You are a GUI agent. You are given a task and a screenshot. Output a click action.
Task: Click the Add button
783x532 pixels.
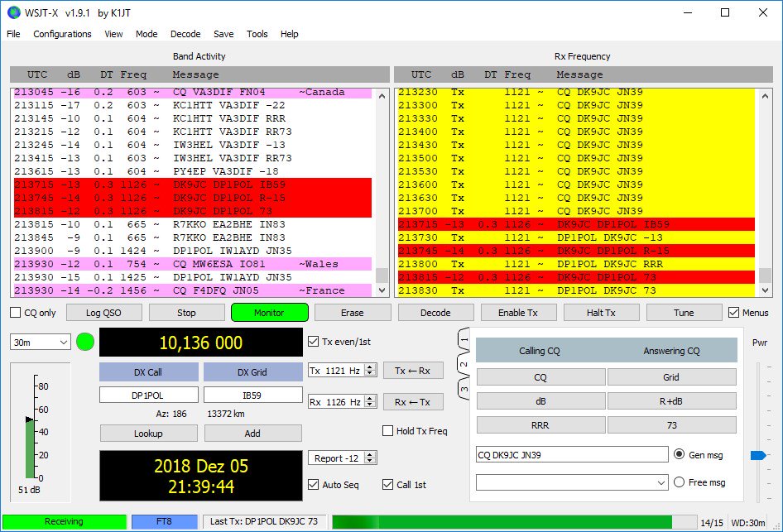tap(252, 434)
